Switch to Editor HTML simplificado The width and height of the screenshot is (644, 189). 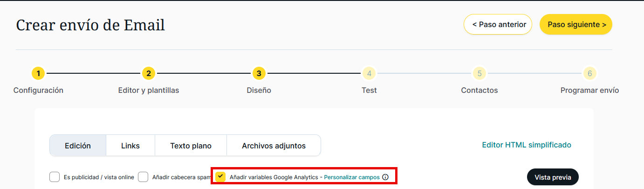527,145
